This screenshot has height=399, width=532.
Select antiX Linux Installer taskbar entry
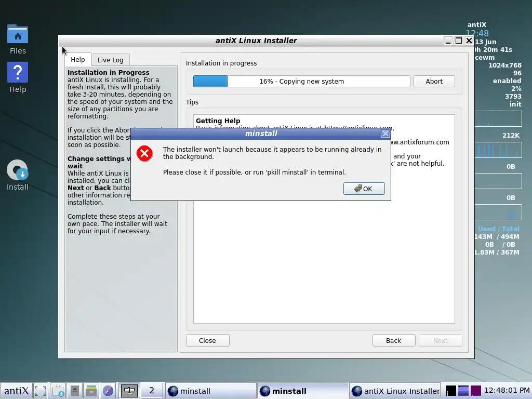coord(395,391)
